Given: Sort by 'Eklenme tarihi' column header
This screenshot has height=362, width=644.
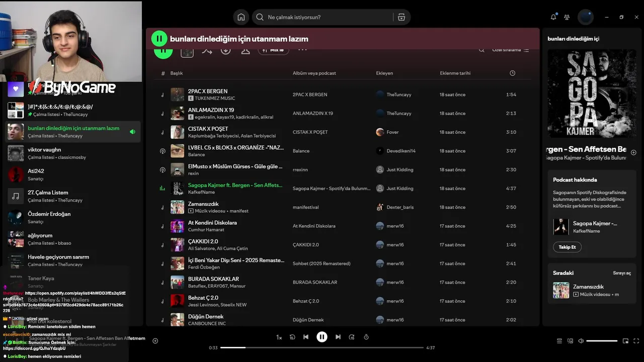Looking at the screenshot, I should (455, 73).
